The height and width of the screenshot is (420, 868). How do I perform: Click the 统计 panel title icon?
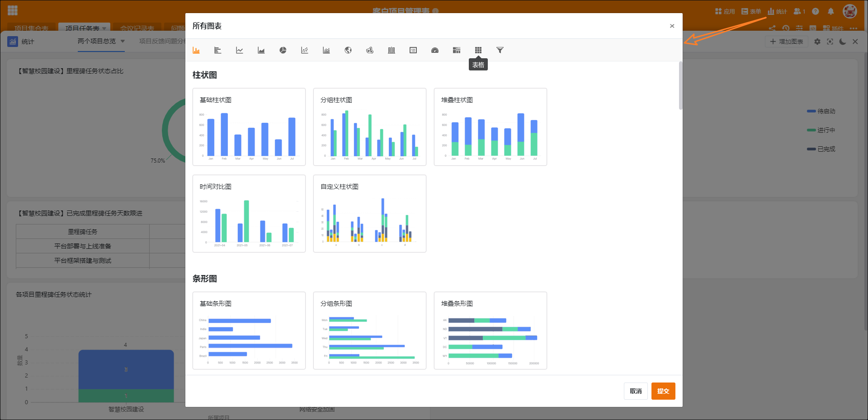click(13, 42)
